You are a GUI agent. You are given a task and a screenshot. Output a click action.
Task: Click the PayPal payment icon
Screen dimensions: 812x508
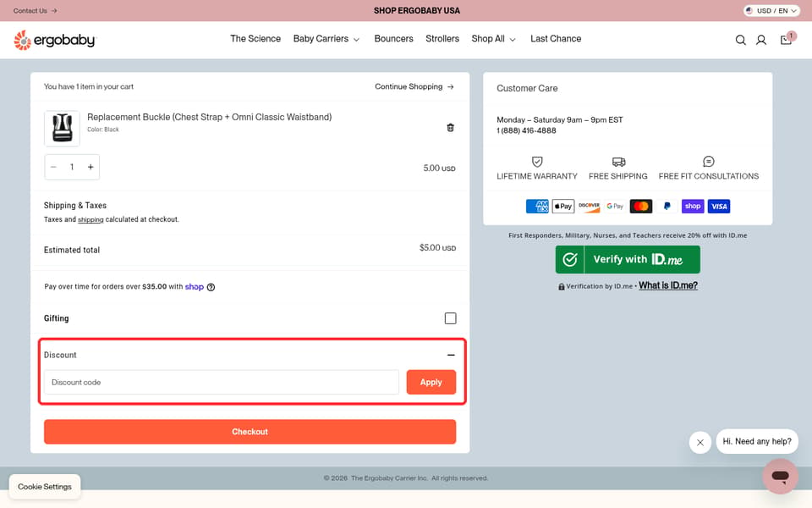point(667,207)
